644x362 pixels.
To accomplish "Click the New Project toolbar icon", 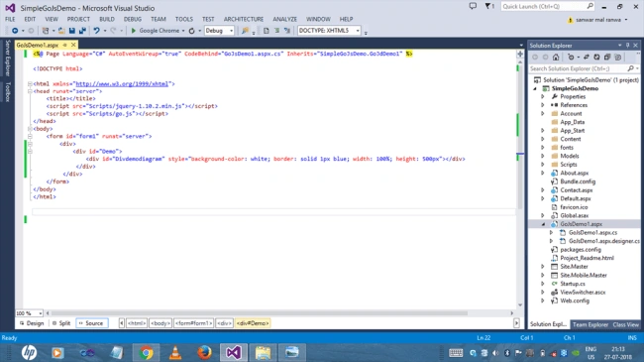I will click(x=46, y=31).
